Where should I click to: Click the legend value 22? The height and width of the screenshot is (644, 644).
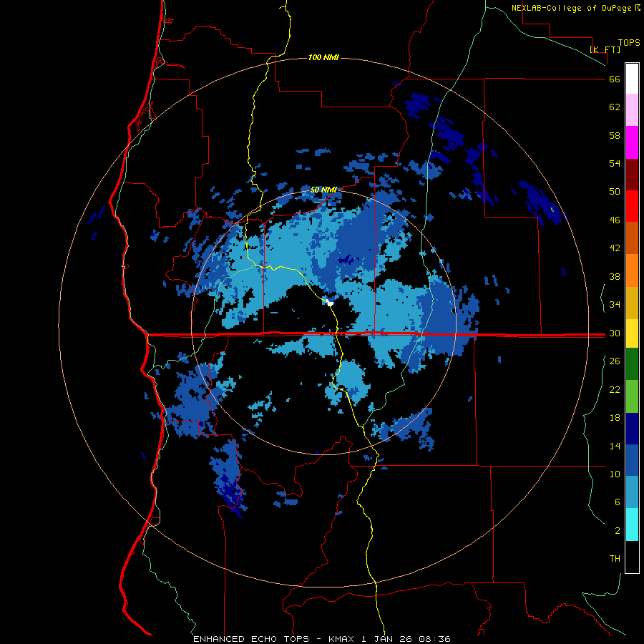[615, 389]
